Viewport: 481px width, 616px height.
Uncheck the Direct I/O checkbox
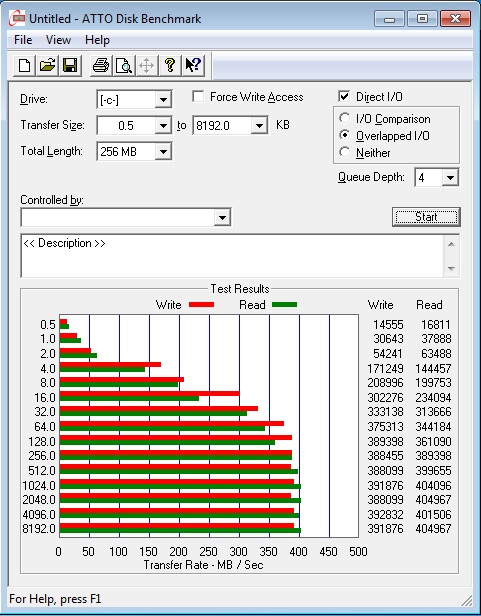pos(344,96)
